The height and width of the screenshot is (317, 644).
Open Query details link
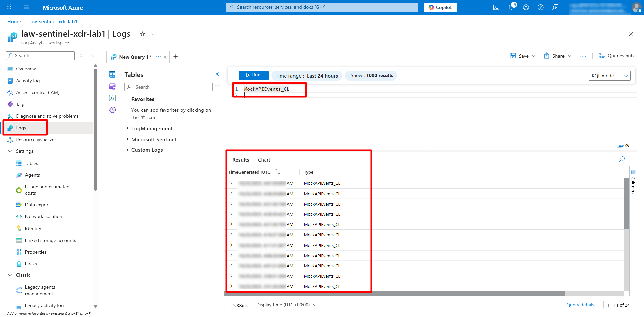580,305
